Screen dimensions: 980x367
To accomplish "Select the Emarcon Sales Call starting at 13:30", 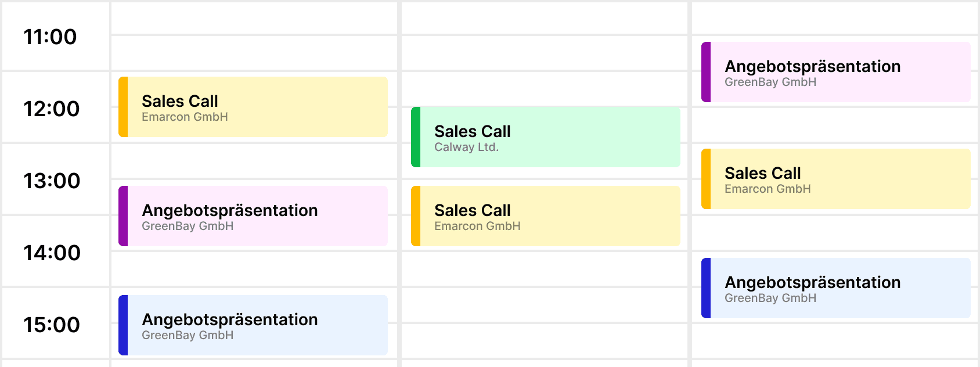I will (546, 216).
